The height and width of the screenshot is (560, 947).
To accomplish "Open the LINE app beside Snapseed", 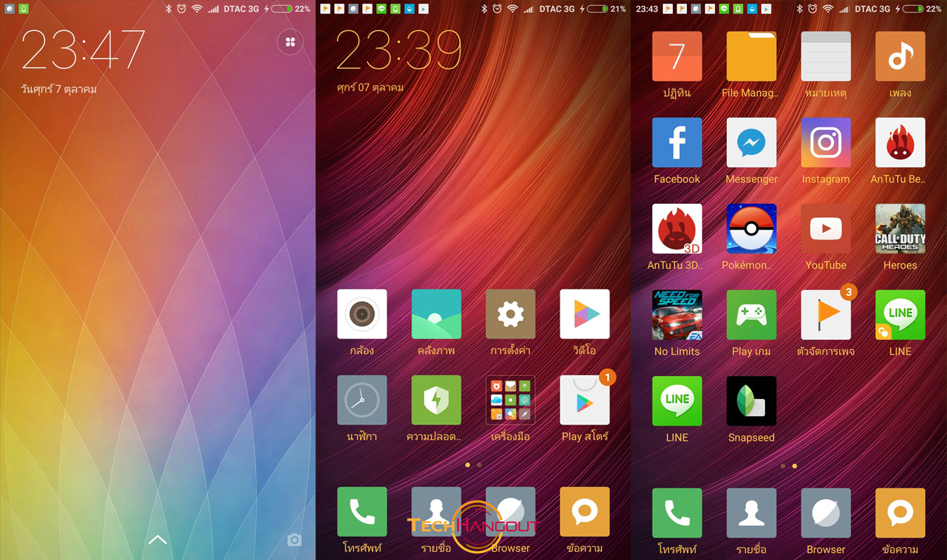I will tap(677, 401).
